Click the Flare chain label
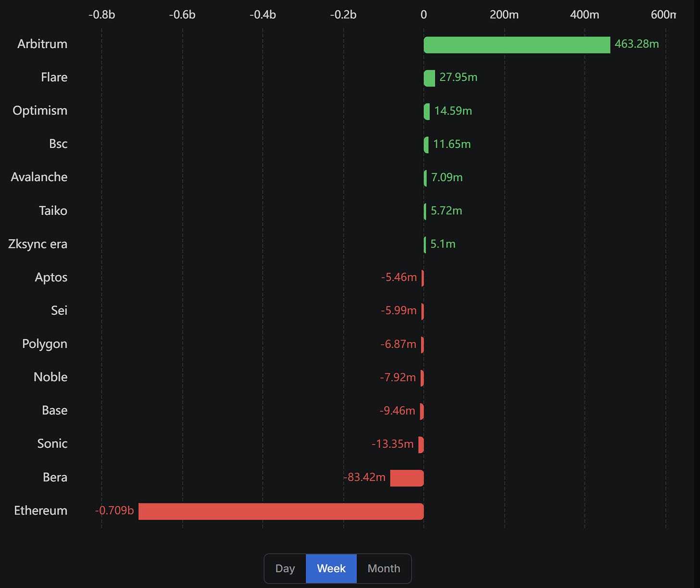The image size is (700, 588). [54, 77]
